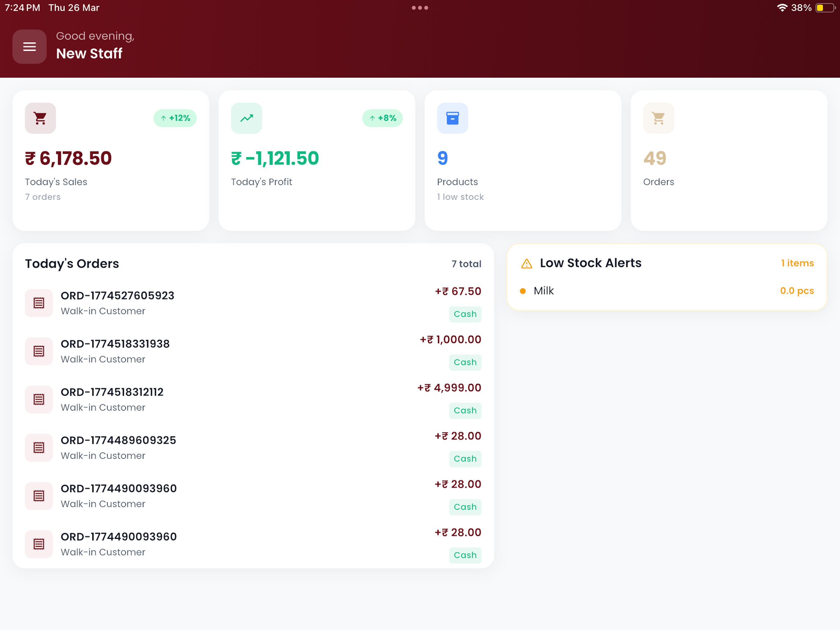Screen dimensions: 840x630
Task: Tap the 9 Products count
Action: [442, 158]
